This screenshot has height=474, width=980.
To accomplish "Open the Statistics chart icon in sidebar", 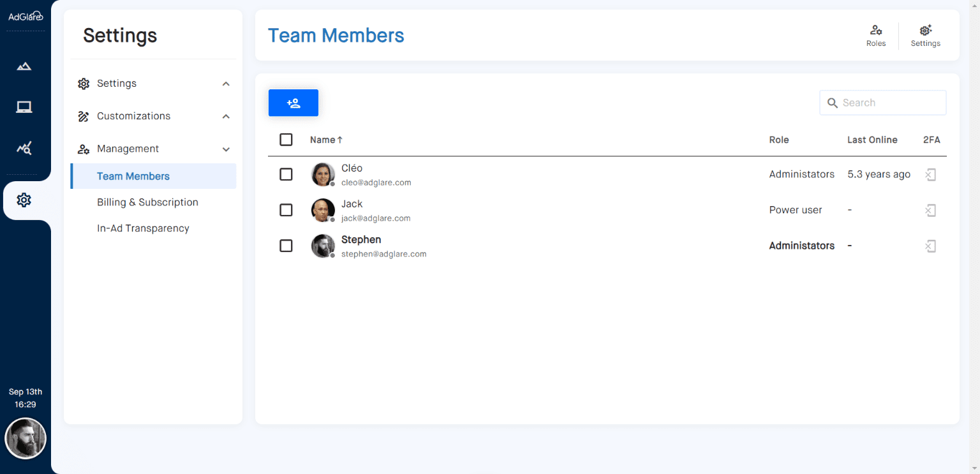I will [x=24, y=147].
